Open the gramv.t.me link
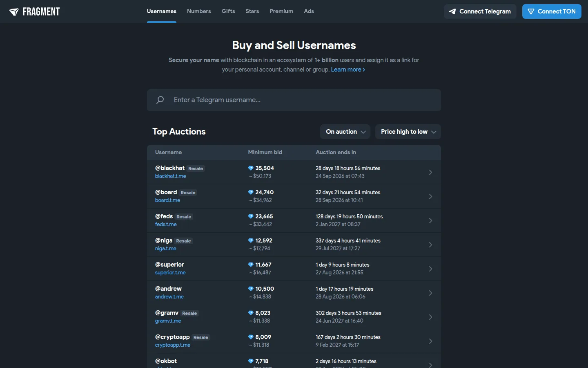The image size is (588, 368). point(168,321)
